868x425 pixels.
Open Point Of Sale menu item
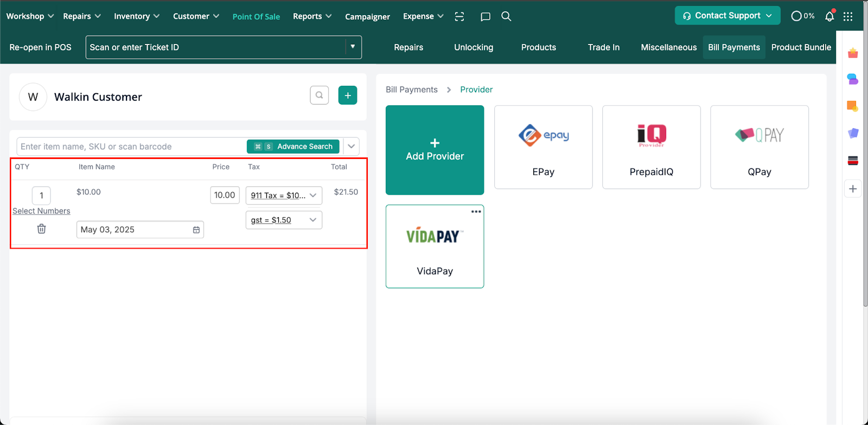[x=256, y=16]
